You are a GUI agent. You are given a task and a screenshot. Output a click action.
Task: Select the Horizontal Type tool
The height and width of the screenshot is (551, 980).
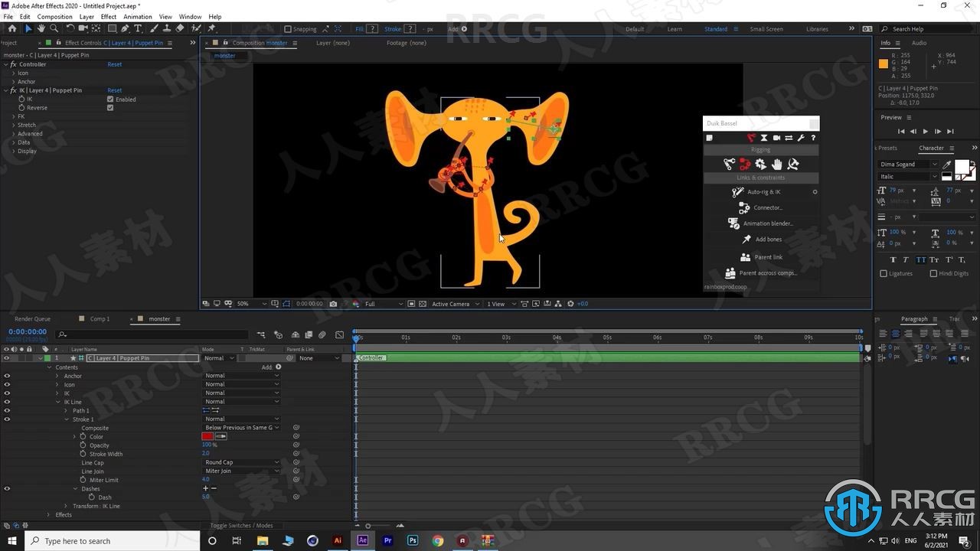[x=138, y=28]
